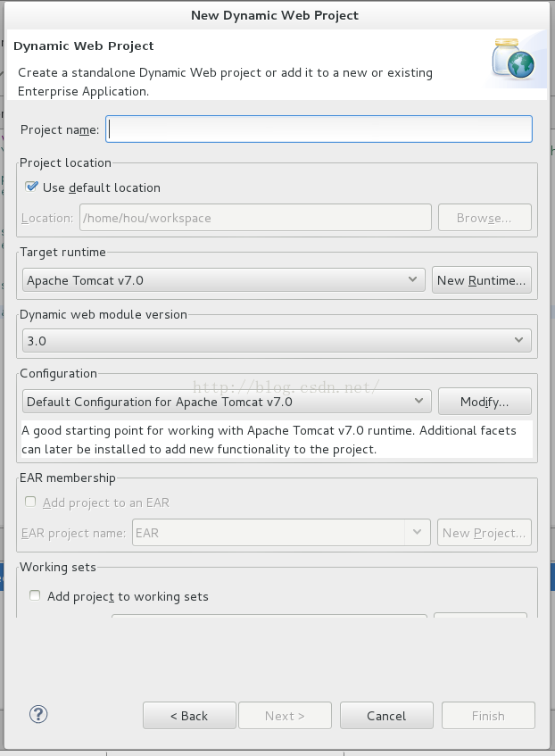Click the New Project... button
The height and width of the screenshot is (756, 555).
[x=485, y=533]
